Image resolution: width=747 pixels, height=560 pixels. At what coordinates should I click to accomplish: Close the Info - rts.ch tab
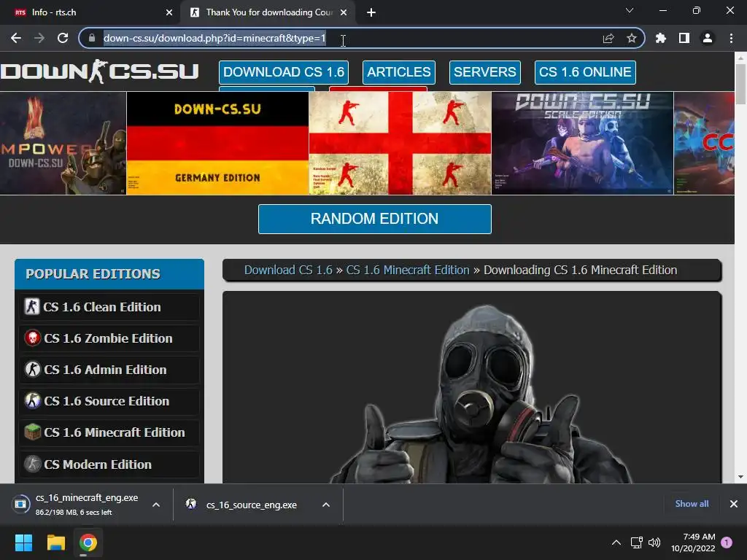click(169, 12)
